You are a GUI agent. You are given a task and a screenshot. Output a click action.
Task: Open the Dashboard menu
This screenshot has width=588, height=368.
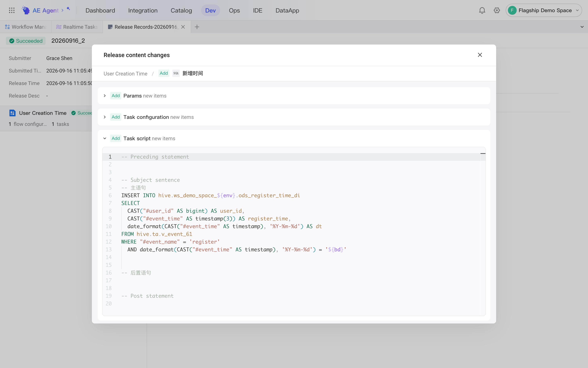[x=100, y=10]
